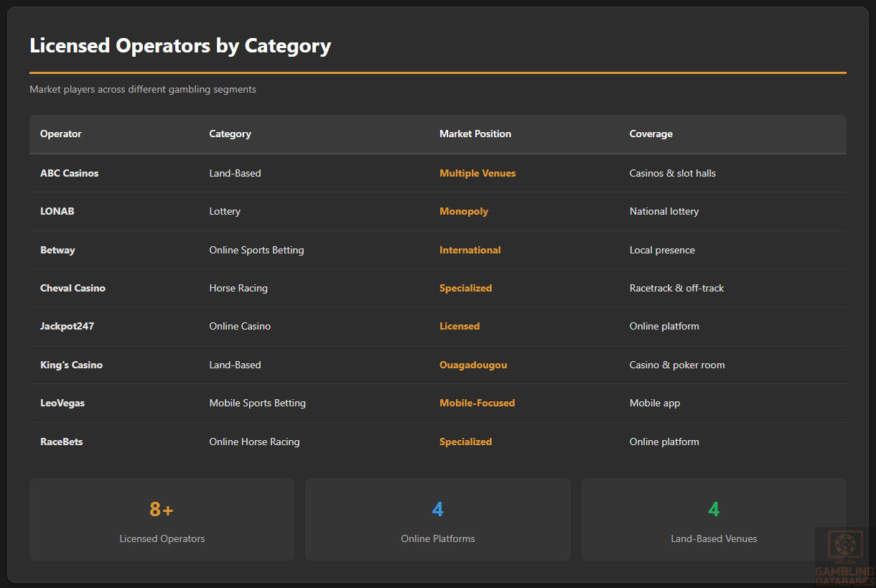Click the Monopoly market position label
The height and width of the screenshot is (588, 876).
[463, 212]
